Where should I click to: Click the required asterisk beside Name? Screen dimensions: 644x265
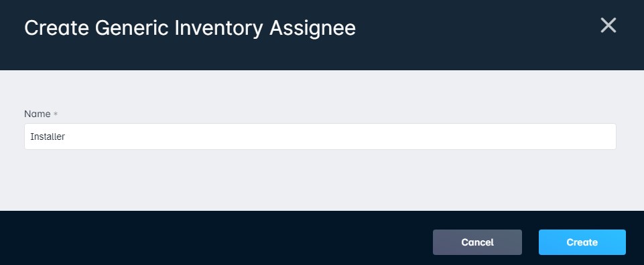tap(56, 114)
